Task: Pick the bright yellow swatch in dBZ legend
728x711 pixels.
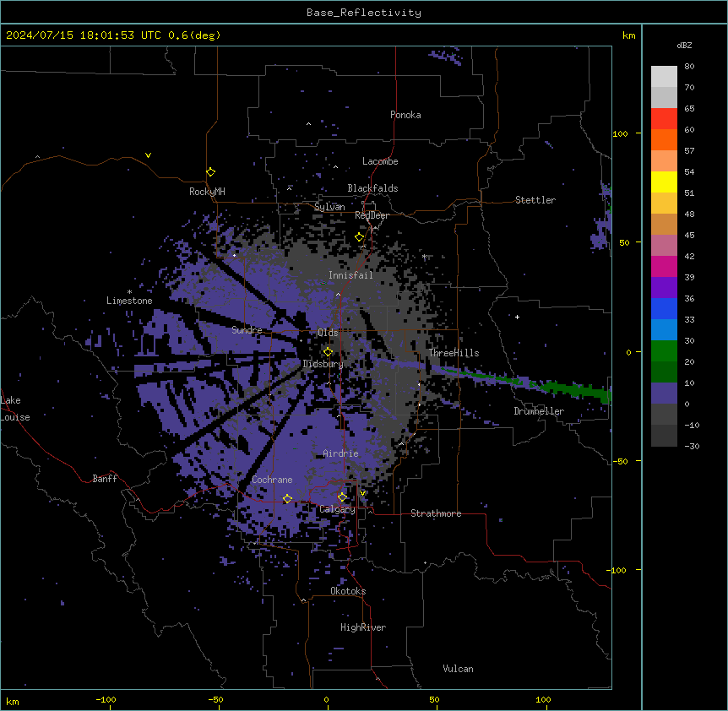Action: coord(664,182)
